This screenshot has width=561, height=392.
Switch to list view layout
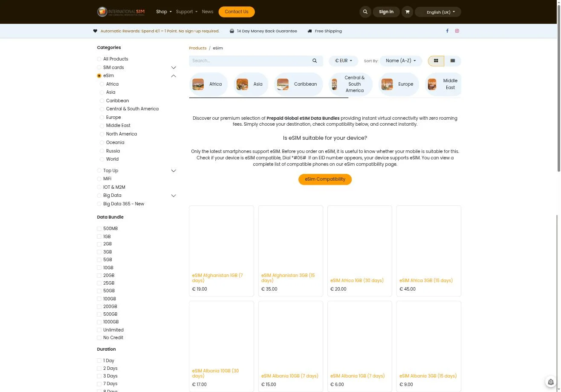[x=453, y=61]
